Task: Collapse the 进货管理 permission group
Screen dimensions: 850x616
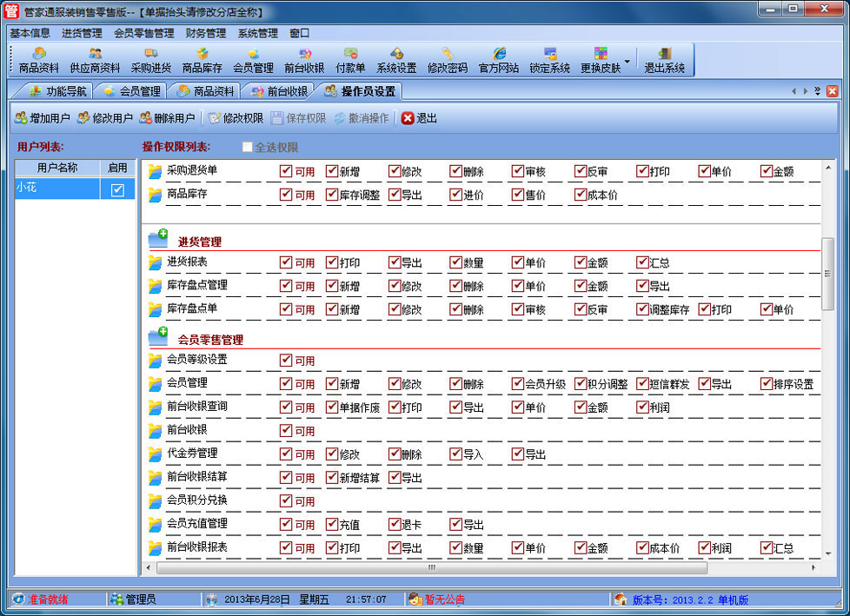Action: pyautogui.click(x=157, y=238)
